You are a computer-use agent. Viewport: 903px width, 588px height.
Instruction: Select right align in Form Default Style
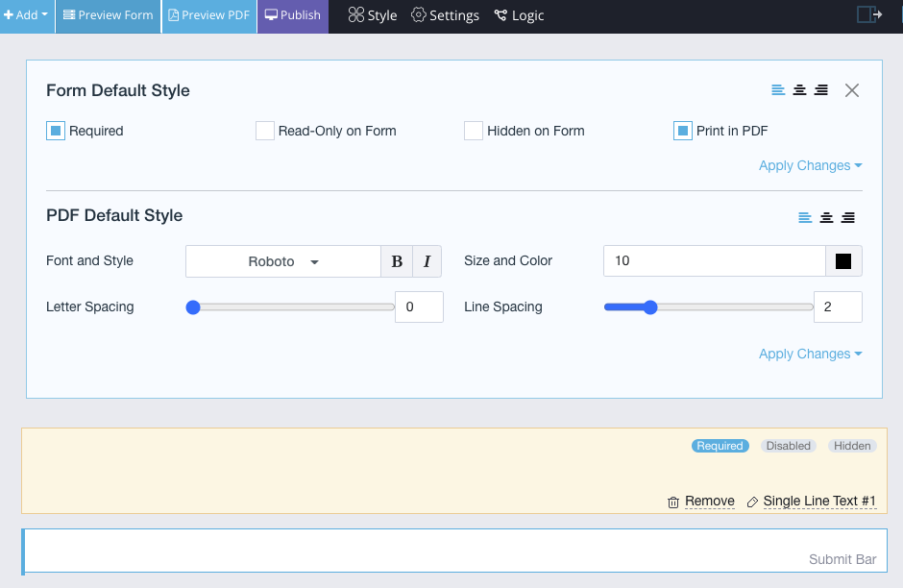click(820, 90)
